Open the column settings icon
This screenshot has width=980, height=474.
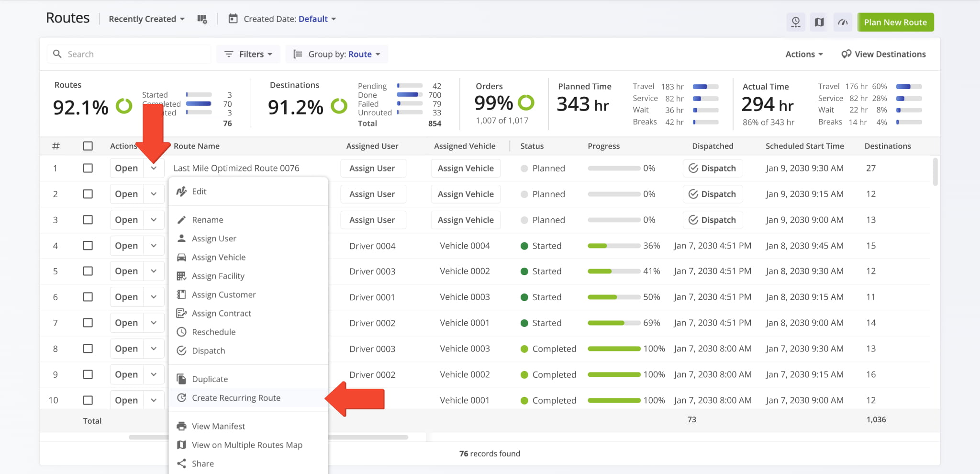coord(202,19)
